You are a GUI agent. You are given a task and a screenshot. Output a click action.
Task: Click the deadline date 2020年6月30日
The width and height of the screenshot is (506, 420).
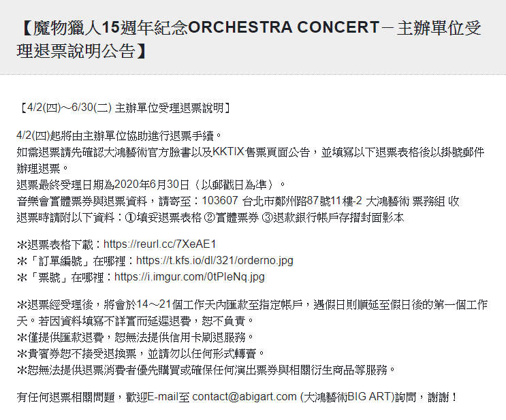point(152,184)
